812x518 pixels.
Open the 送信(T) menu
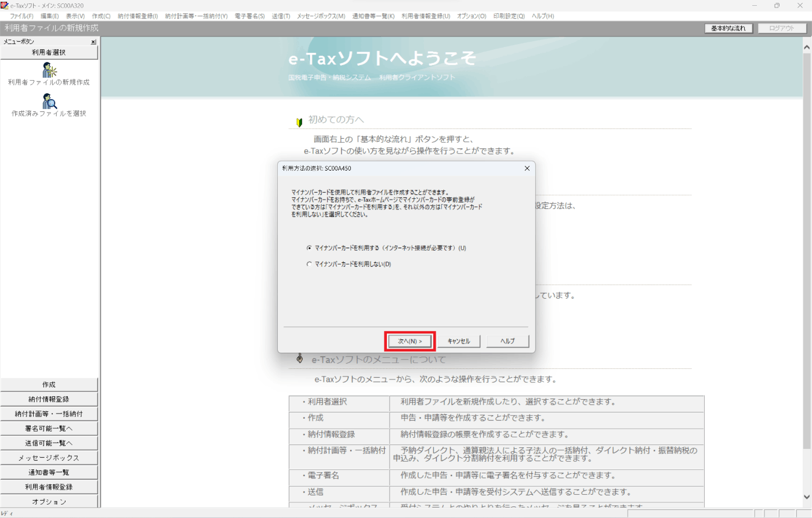click(281, 16)
